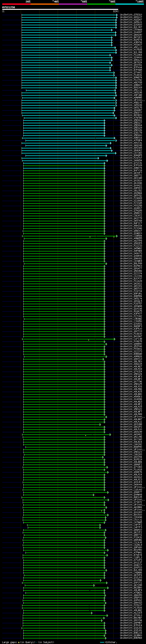Image resolution: width=146 pixels, height=644 pixels.
Task: Click alignment bar for UniRef100_Q0MW08
Action: (59, 495)
